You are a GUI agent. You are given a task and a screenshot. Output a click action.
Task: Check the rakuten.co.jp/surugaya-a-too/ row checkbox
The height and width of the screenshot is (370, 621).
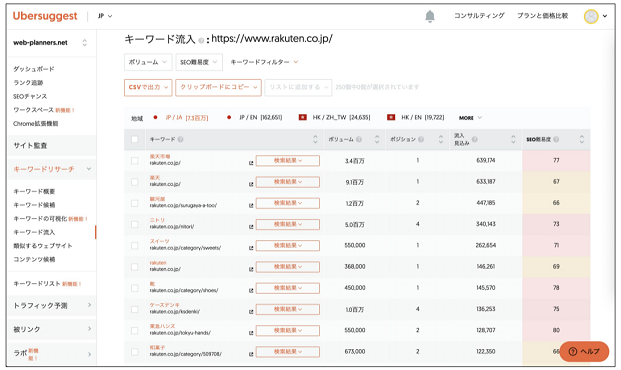click(135, 203)
